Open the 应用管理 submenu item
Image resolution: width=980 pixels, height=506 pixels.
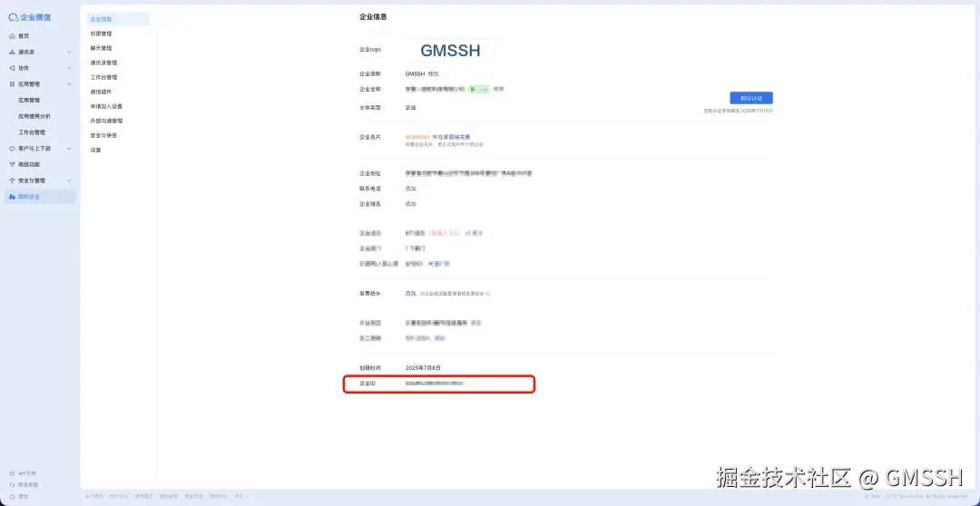pyautogui.click(x=29, y=100)
